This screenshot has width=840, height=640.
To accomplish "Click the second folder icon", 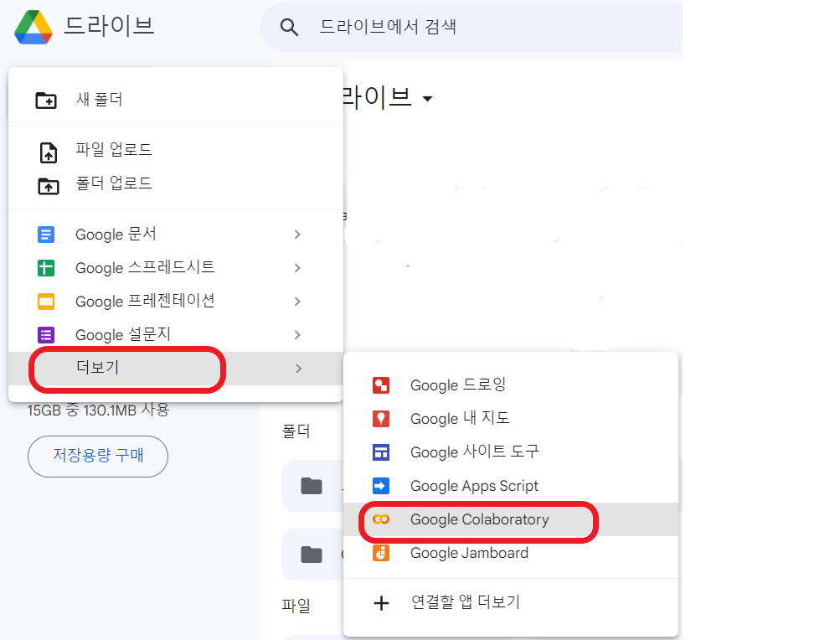I will [312, 555].
